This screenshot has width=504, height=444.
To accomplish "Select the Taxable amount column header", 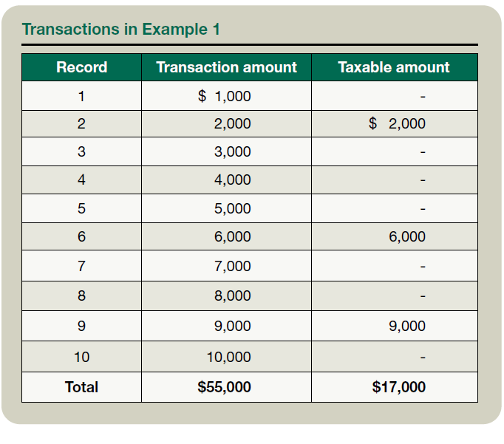I will 394,67.
